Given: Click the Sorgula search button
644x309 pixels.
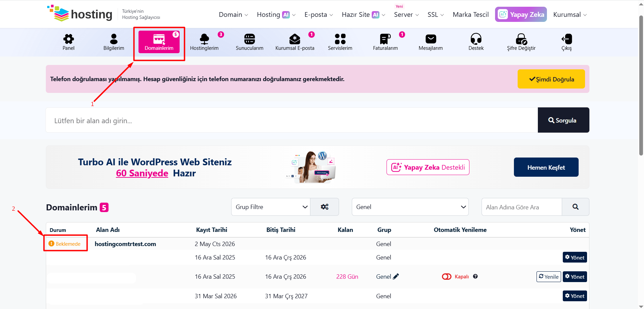Looking at the screenshot, I should pyautogui.click(x=563, y=120).
